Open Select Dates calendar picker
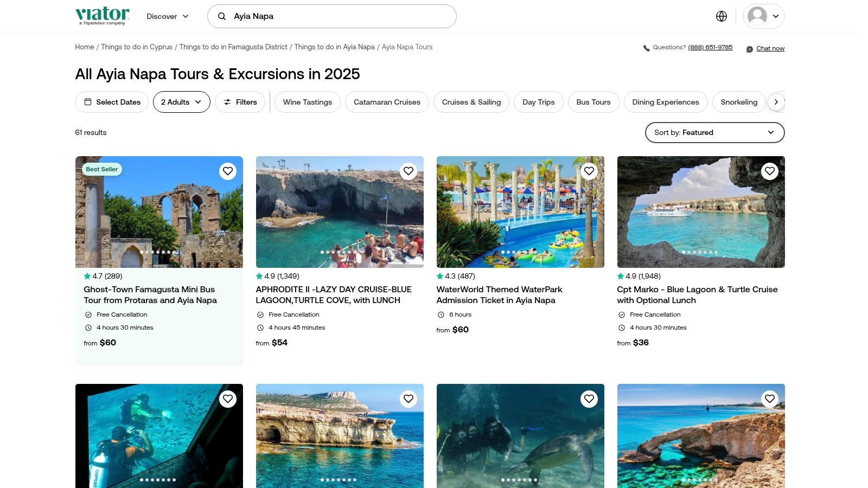 coord(112,102)
